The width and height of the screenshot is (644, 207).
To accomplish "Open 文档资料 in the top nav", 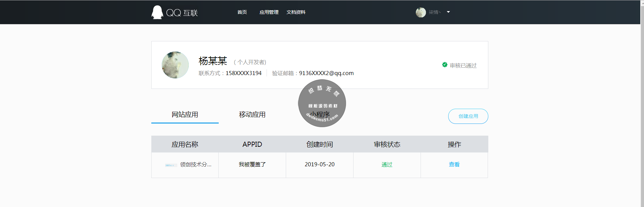I will point(296,12).
